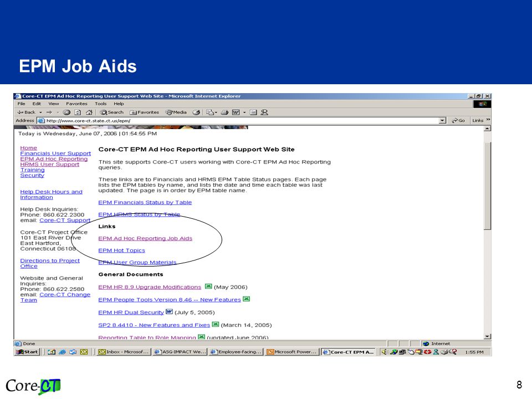This screenshot has width=532, height=399.
Task: Open the EPM Hot Topics link
Action: coord(121,250)
